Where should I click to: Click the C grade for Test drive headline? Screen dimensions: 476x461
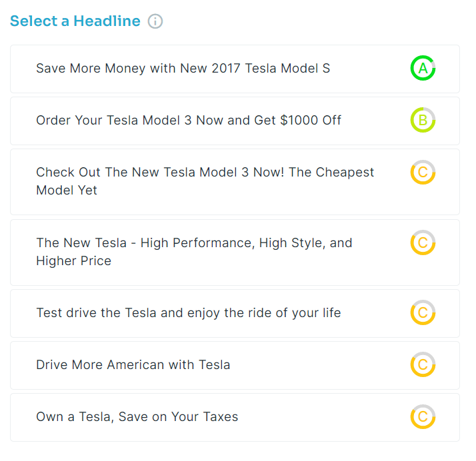(x=423, y=312)
